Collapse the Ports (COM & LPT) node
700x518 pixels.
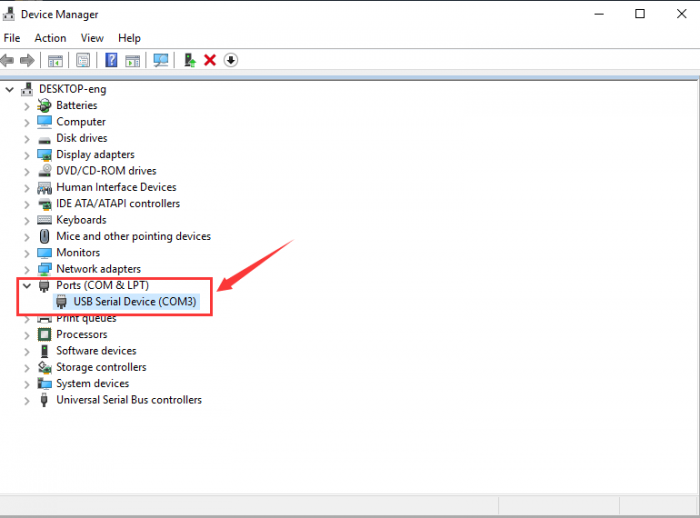(27, 285)
